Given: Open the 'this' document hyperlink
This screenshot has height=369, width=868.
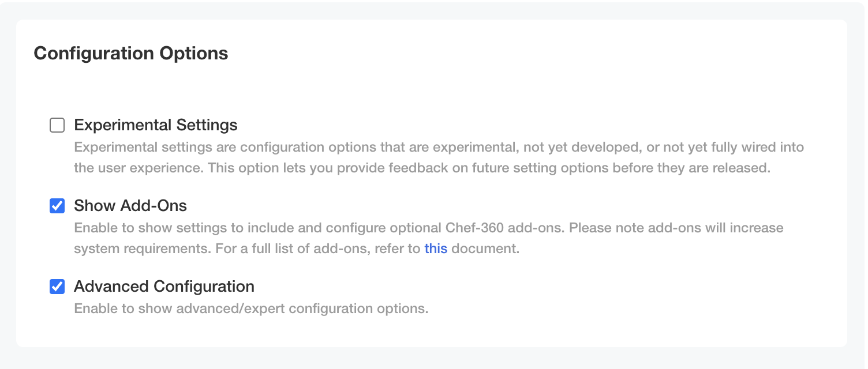Looking at the screenshot, I should point(436,248).
